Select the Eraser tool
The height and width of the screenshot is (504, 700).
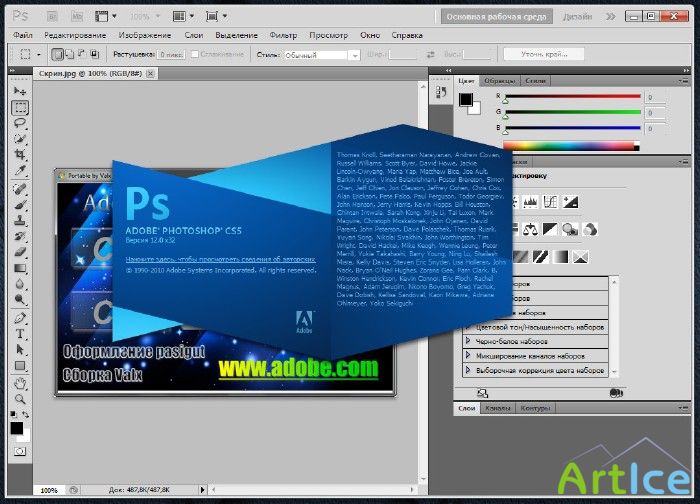click(x=20, y=252)
